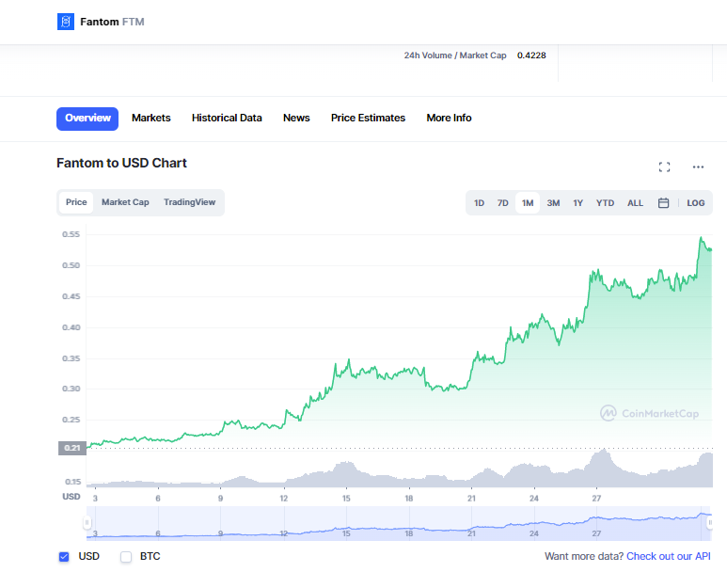
Task: Switch to the TradingView chart
Action: 190,202
